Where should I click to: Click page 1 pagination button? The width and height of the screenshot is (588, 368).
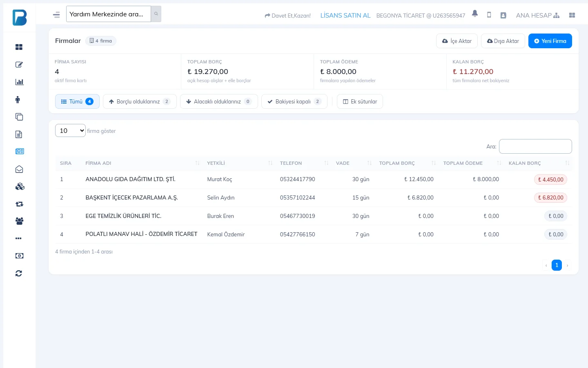[557, 265]
